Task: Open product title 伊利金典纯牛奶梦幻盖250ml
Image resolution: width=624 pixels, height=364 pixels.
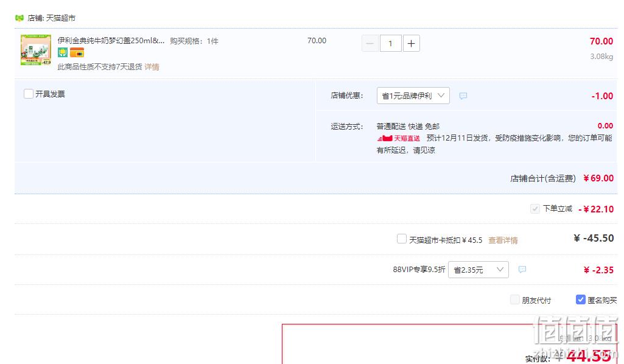Action: (x=111, y=41)
